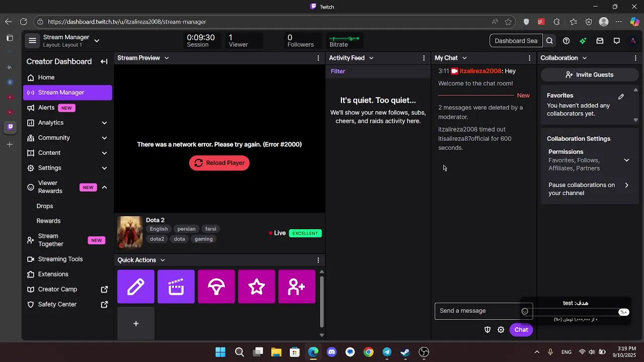Open Collaboration panel options menu
Screen dimensions: 644x362
click(635, 58)
